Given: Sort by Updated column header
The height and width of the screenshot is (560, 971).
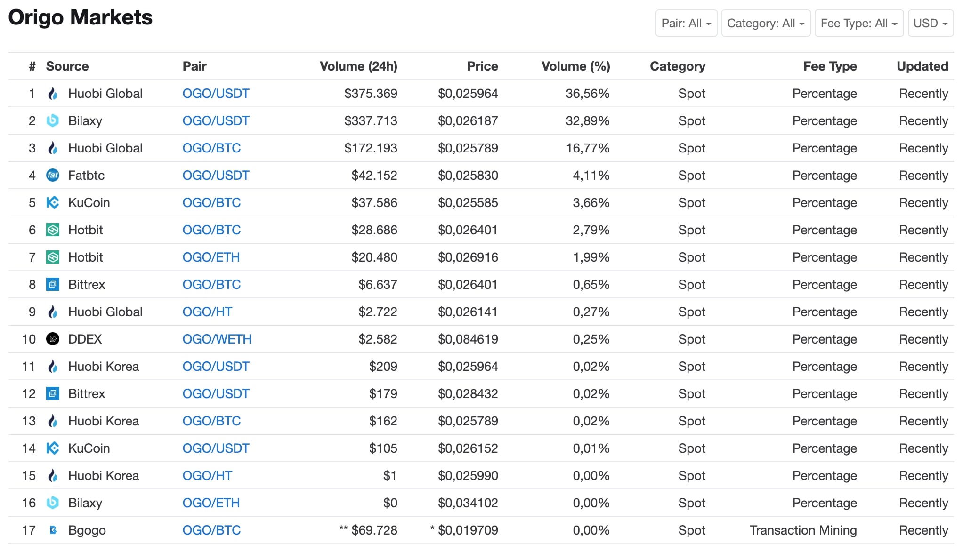Looking at the screenshot, I should tap(922, 66).
